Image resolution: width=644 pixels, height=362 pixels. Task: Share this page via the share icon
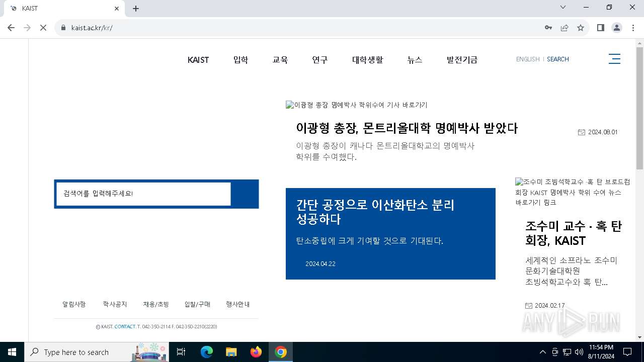[565, 28]
